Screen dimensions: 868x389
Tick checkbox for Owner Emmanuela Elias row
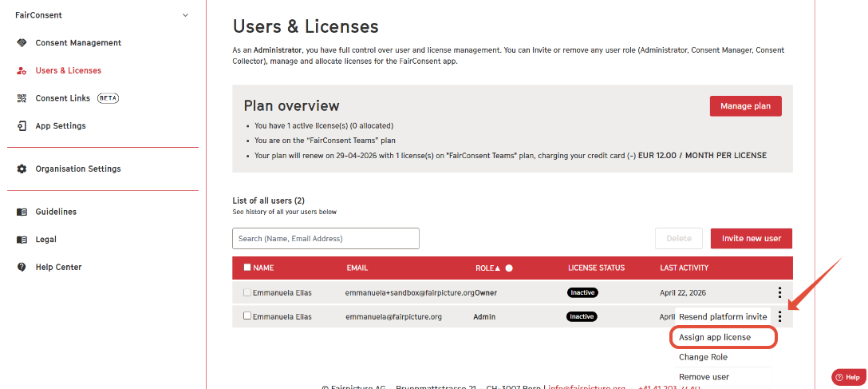pyautogui.click(x=247, y=292)
